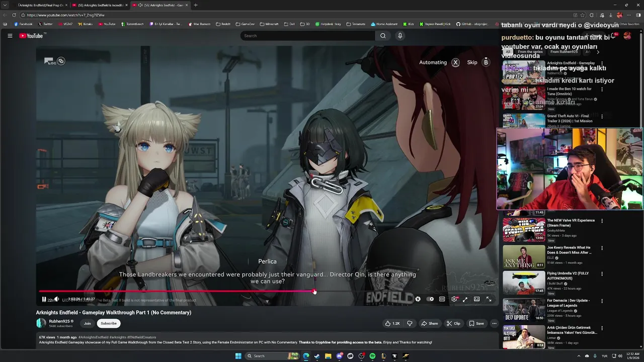Screen dimensions: 644x362
Task: Open 'The NEW Valve VR Experience' video thumbnail
Action: pos(524,230)
